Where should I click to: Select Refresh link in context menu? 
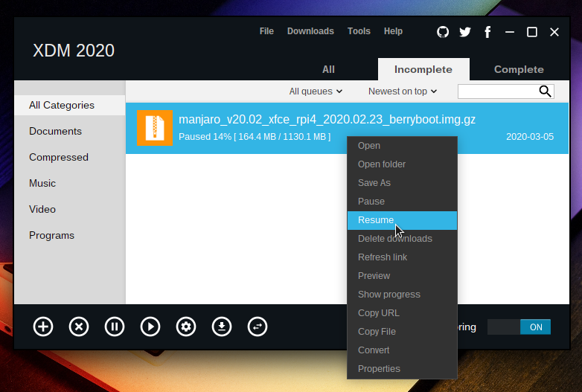(402, 257)
